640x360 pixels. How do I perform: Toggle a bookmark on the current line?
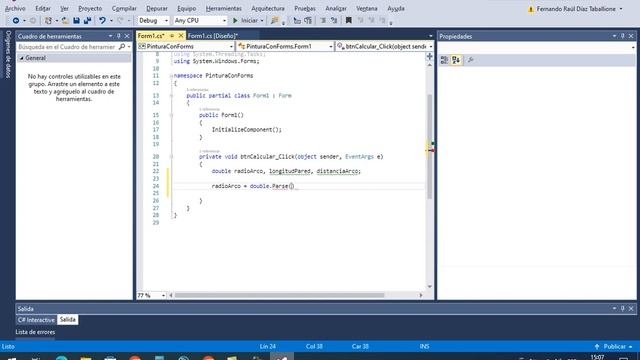click(349, 20)
